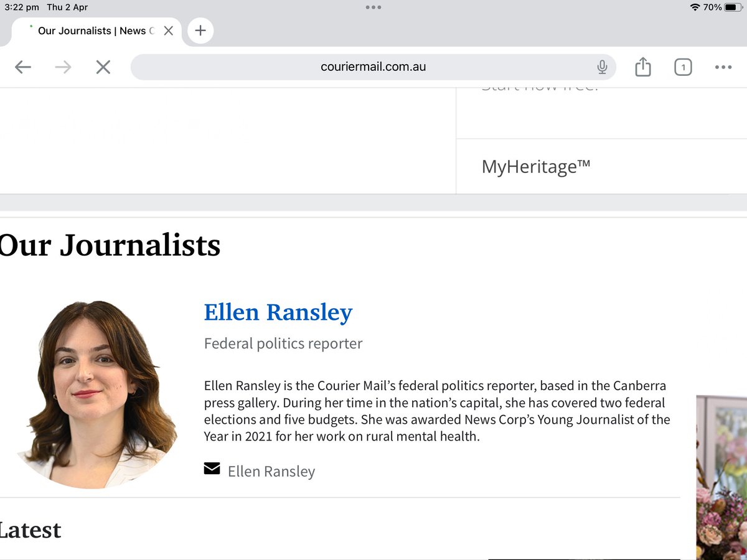Image resolution: width=747 pixels, height=560 pixels.
Task: Click the journalist biography paragraph
Action: tap(437, 411)
